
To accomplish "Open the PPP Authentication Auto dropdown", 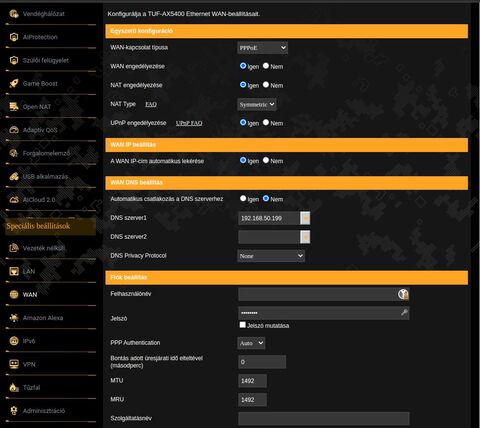I will pyautogui.click(x=251, y=343).
